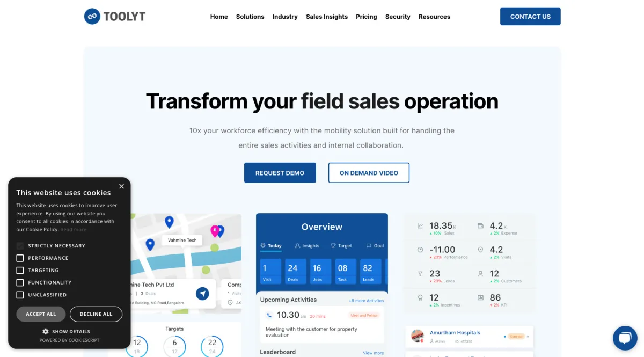Click the 22 of 24 Targets progress ring
Viewport: 644px width, 357px height.
(212, 346)
